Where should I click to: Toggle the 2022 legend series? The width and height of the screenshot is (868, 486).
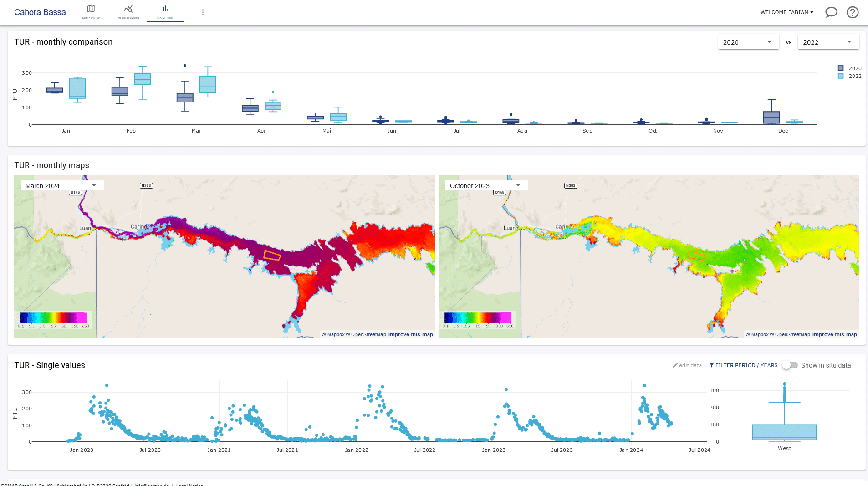click(850, 76)
